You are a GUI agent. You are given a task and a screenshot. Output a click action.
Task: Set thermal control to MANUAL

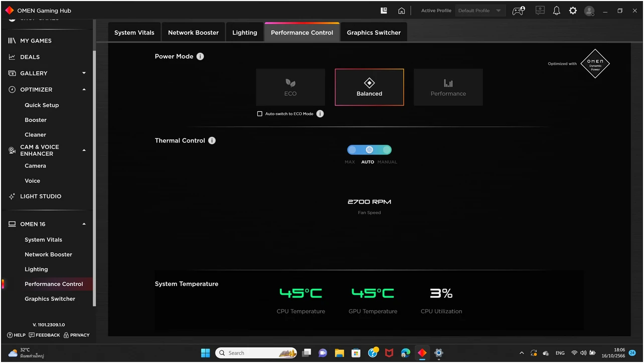[x=387, y=150]
